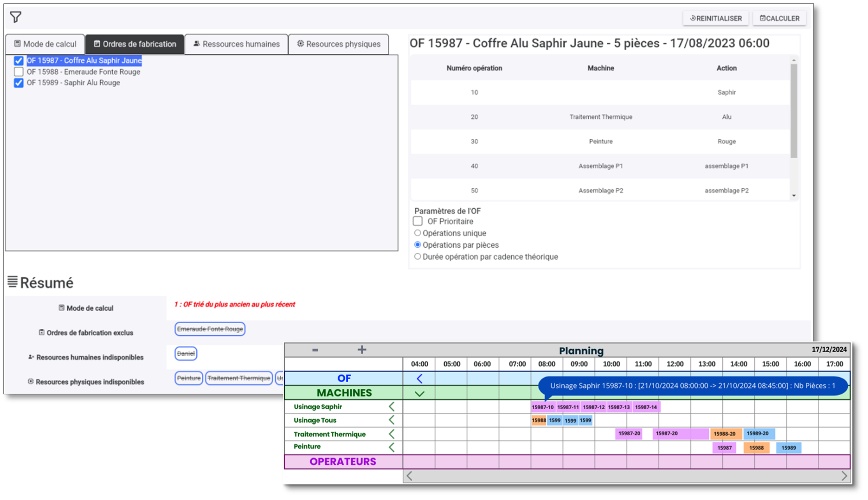Select the 15987-11 planning block

[x=568, y=407]
